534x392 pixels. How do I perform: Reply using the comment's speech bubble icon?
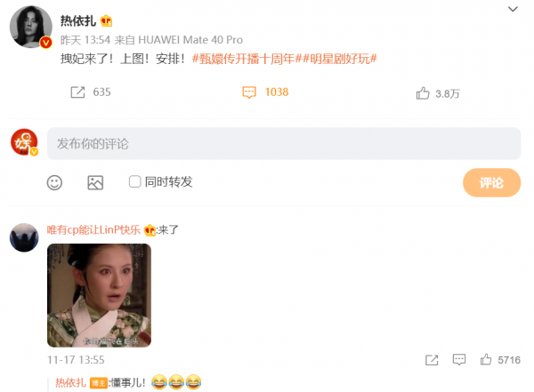pyautogui.click(x=459, y=360)
